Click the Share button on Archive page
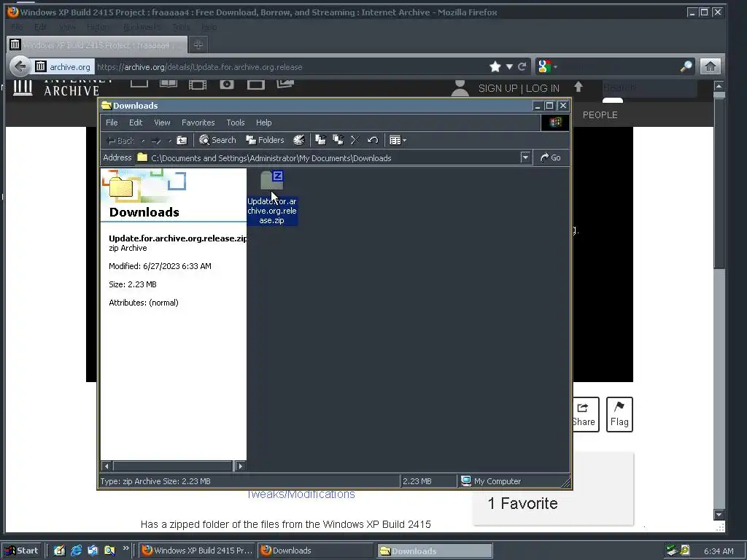The height and width of the screenshot is (560, 747). click(x=586, y=414)
